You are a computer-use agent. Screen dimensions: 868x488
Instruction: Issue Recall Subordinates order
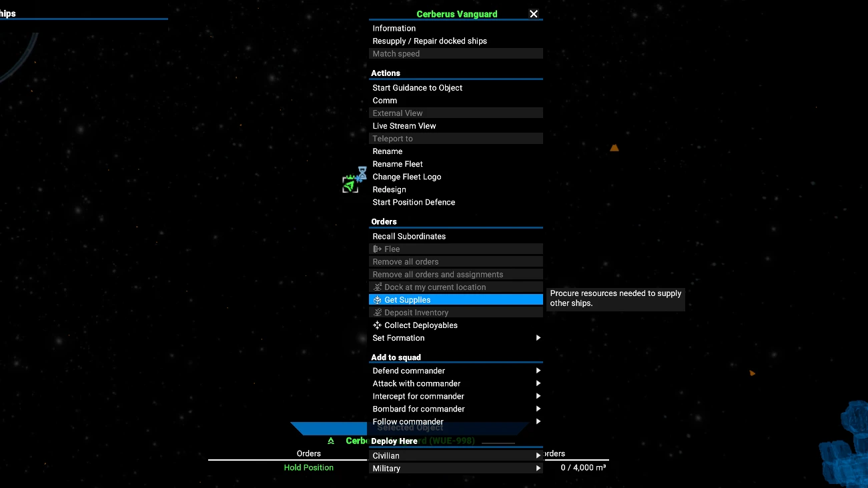point(456,236)
